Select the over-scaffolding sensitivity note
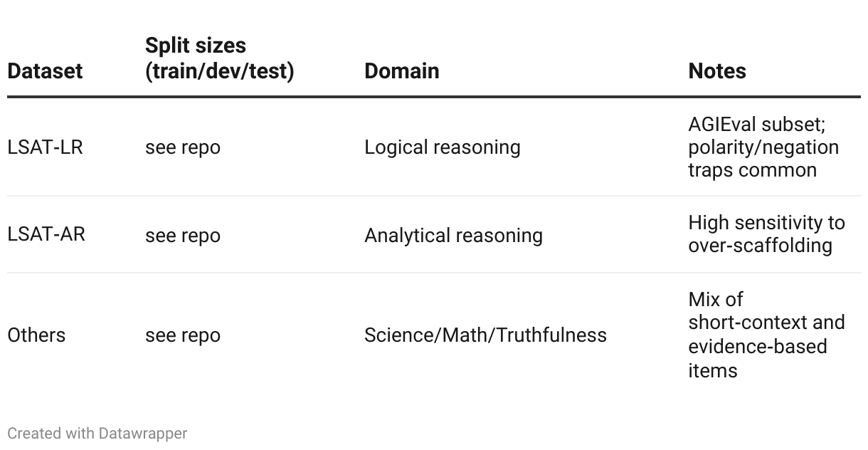Viewport: 868px width, 450px height. (x=766, y=234)
